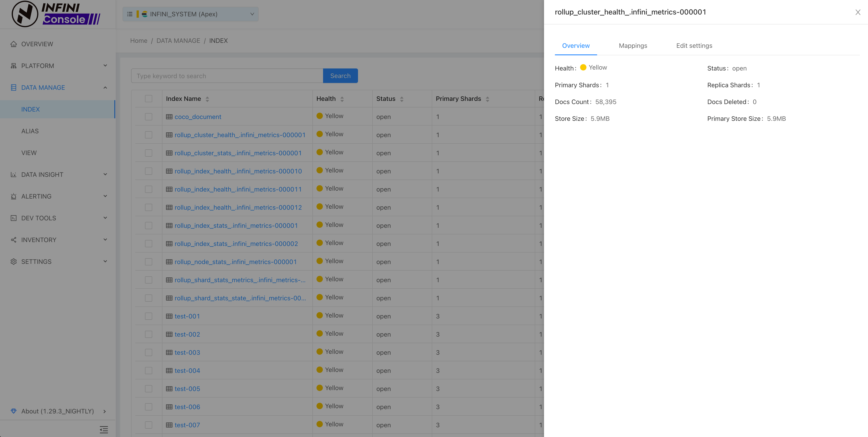This screenshot has width=868, height=437.
Task: Open the INFINI_SYSTEM cluster dropdown
Action: click(252, 14)
